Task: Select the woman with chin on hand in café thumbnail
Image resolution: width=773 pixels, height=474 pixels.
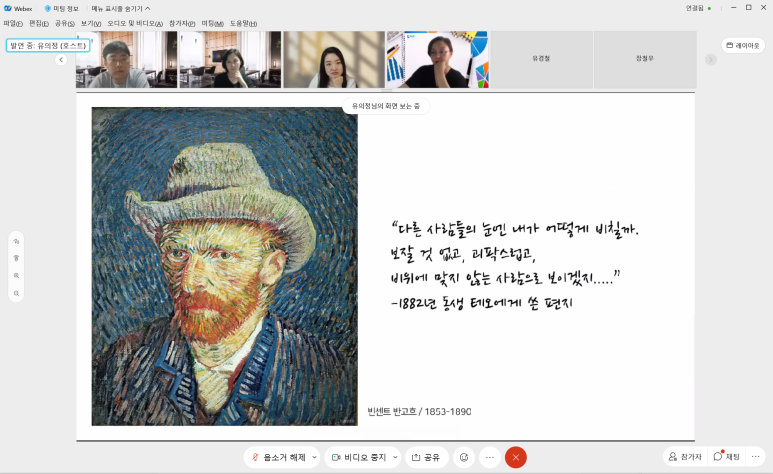Action: point(230,60)
